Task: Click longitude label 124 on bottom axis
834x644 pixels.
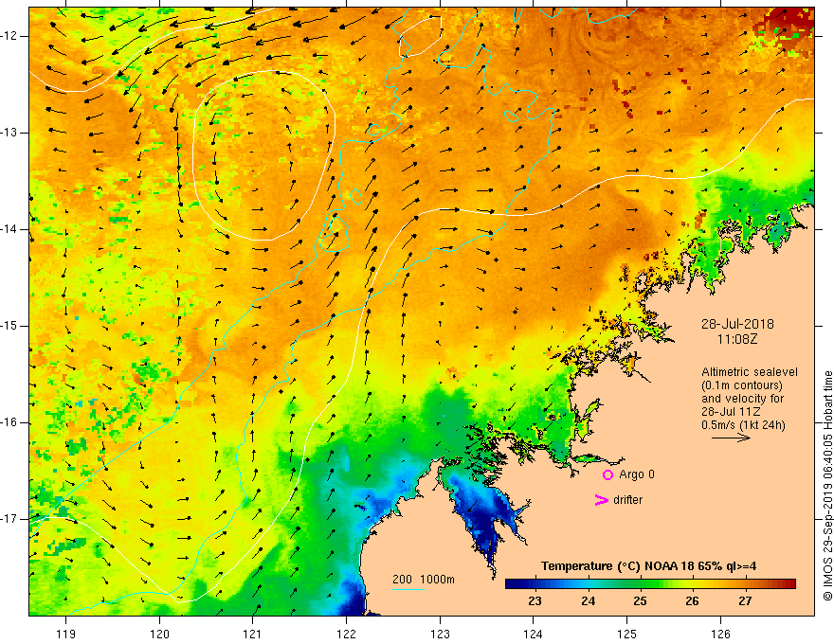Action: click(x=534, y=634)
